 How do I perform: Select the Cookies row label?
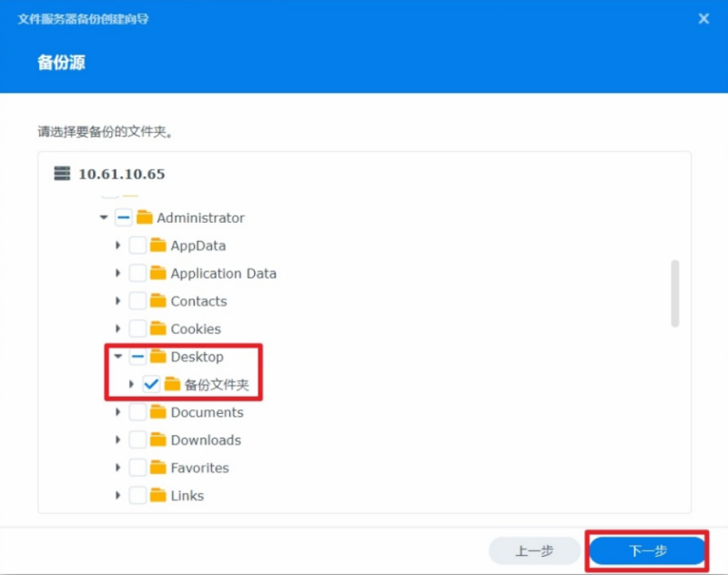pyautogui.click(x=196, y=329)
